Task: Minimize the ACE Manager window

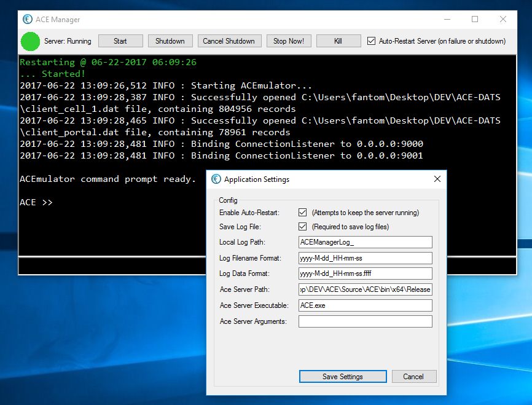Action: click(447, 19)
